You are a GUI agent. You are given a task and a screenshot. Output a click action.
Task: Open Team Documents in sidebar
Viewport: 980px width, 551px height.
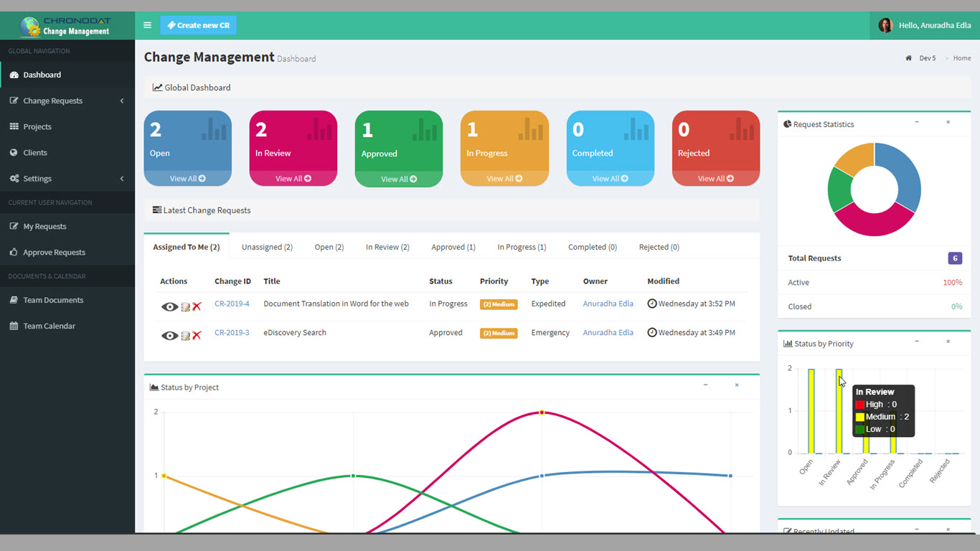(x=67, y=300)
